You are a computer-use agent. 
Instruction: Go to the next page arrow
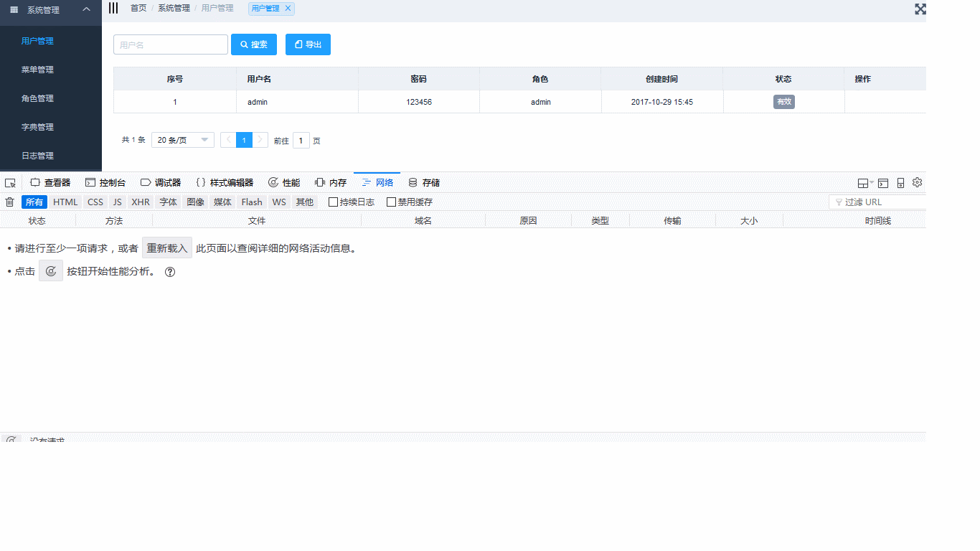(x=260, y=140)
